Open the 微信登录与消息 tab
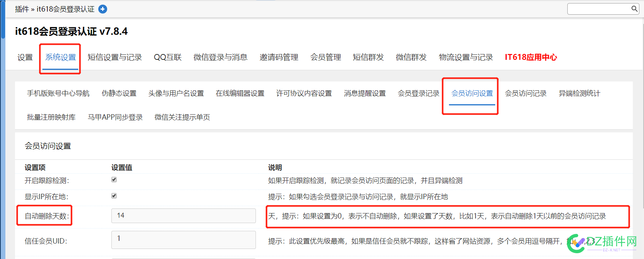Viewport: 644px width, 259px height. point(220,58)
